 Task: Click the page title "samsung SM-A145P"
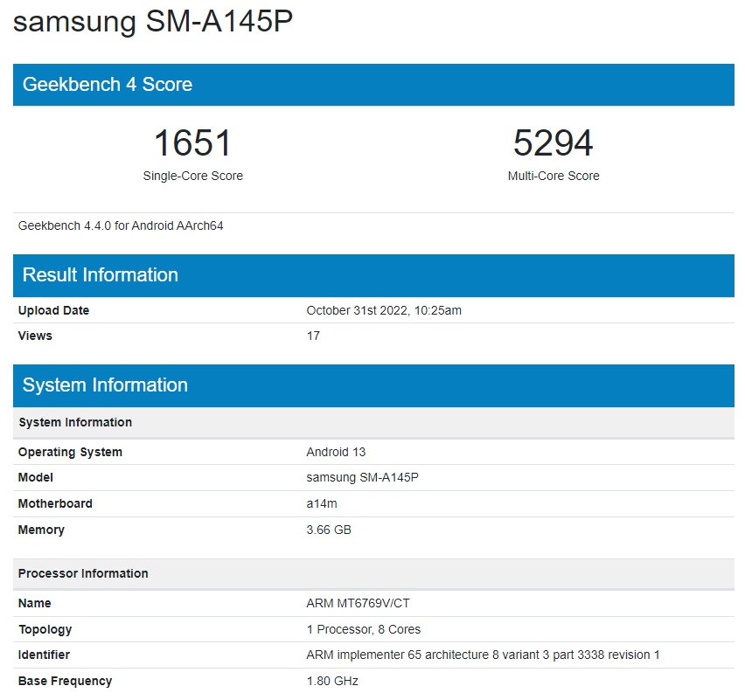tap(152, 21)
